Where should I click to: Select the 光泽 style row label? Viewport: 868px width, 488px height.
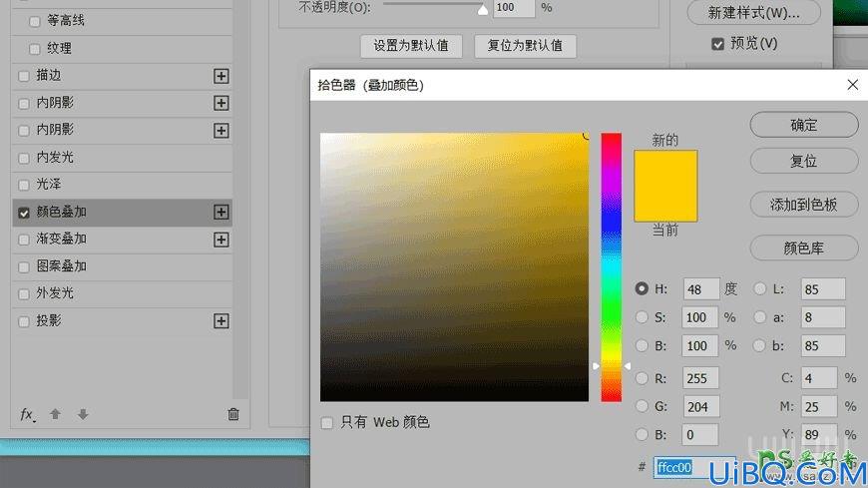point(49,184)
